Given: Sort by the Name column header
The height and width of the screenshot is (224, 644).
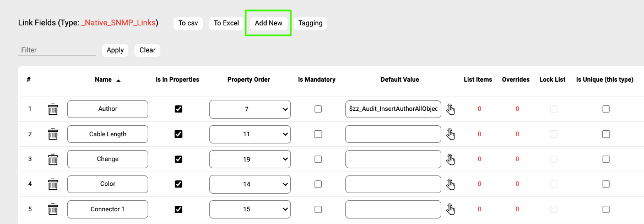Looking at the screenshot, I should point(104,79).
